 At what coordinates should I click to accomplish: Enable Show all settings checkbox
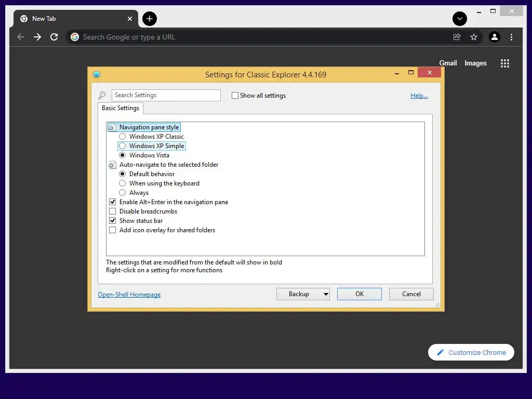click(x=235, y=96)
